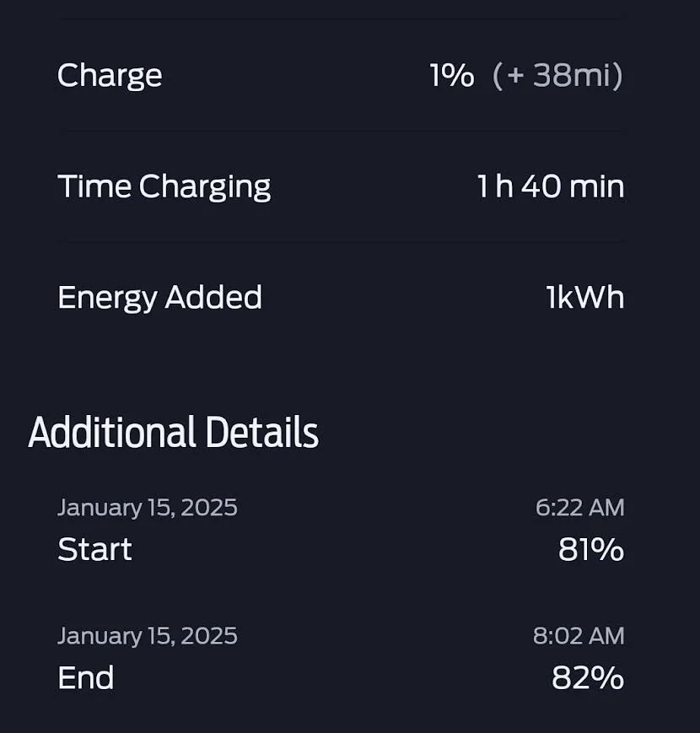Select the Time Charging label

pos(164,187)
